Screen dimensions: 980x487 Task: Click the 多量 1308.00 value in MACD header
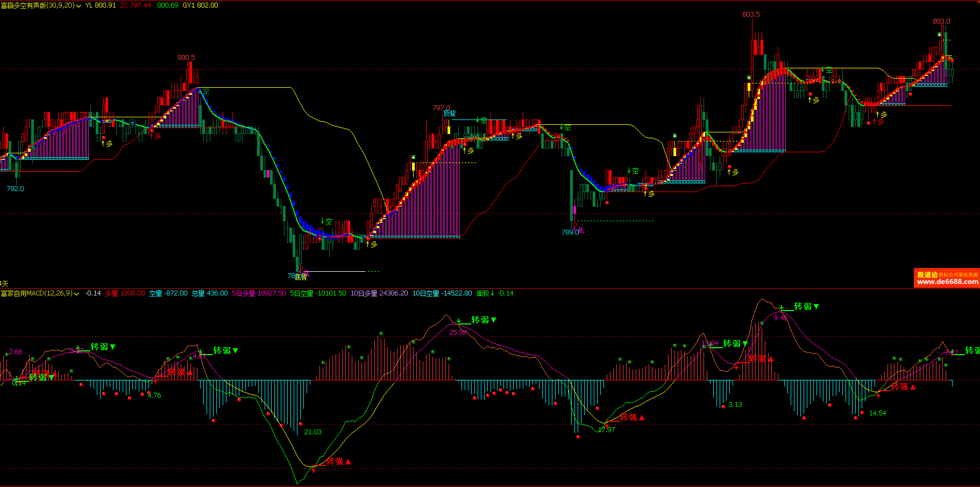pyautogui.click(x=125, y=293)
